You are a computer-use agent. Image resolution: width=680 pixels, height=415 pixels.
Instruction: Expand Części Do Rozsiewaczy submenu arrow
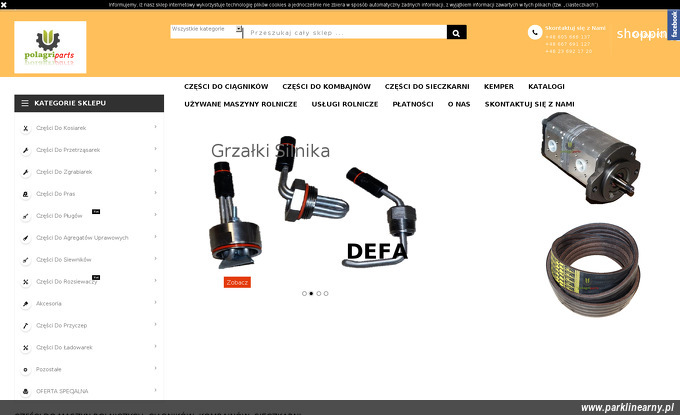[155, 280]
